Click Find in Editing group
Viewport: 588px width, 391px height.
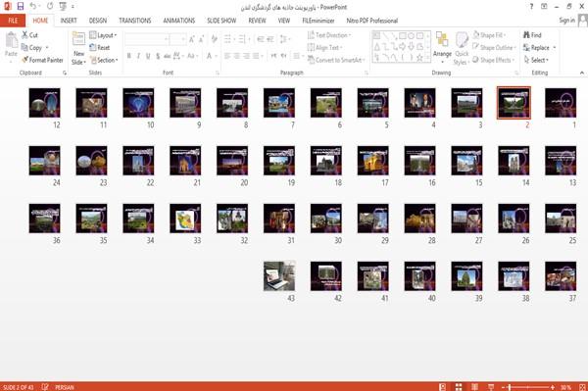click(x=532, y=35)
